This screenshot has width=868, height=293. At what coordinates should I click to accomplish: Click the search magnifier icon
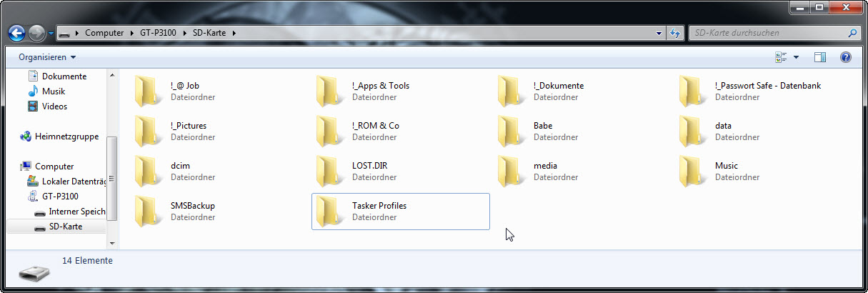852,33
